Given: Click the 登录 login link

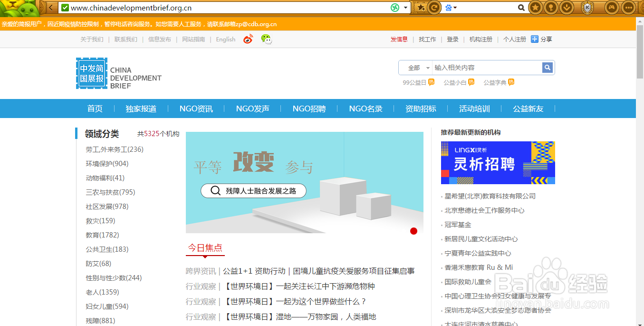Looking at the screenshot, I should click(452, 39).
